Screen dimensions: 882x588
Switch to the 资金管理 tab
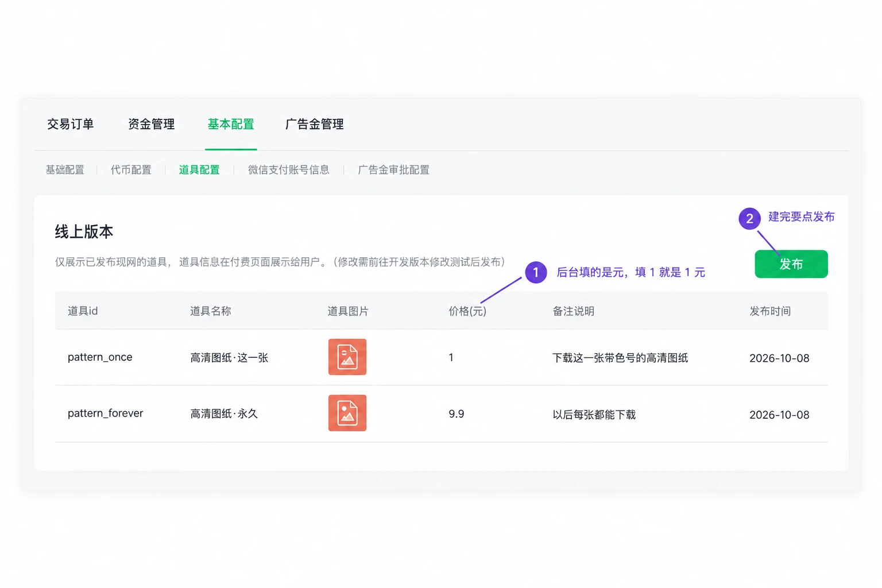click(152, 124)
